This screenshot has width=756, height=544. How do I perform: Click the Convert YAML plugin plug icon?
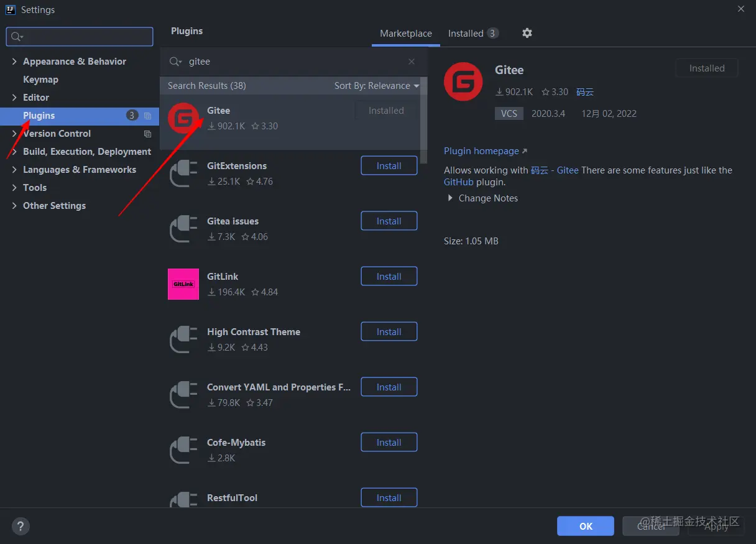tap(183, 395)
